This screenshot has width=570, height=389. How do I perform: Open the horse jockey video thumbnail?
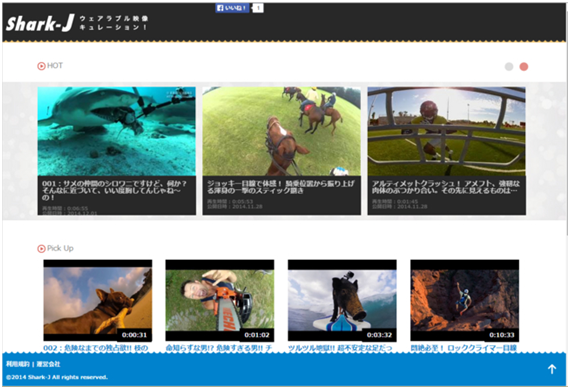282,131
